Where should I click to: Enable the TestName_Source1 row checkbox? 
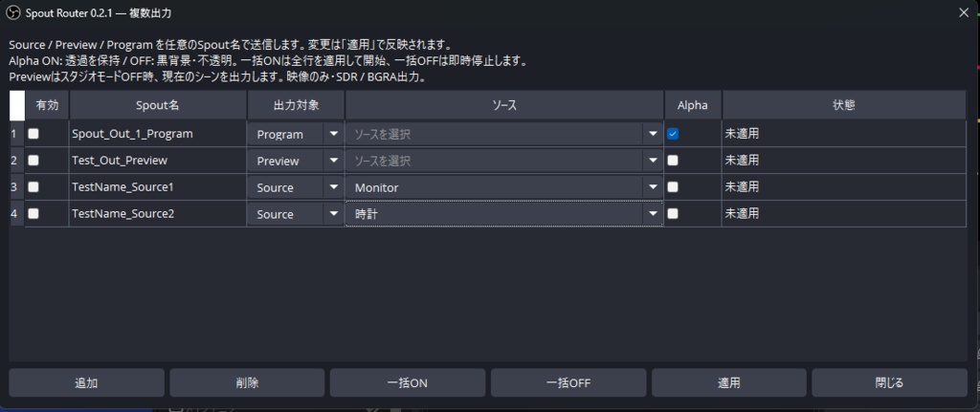pos(33,186)
